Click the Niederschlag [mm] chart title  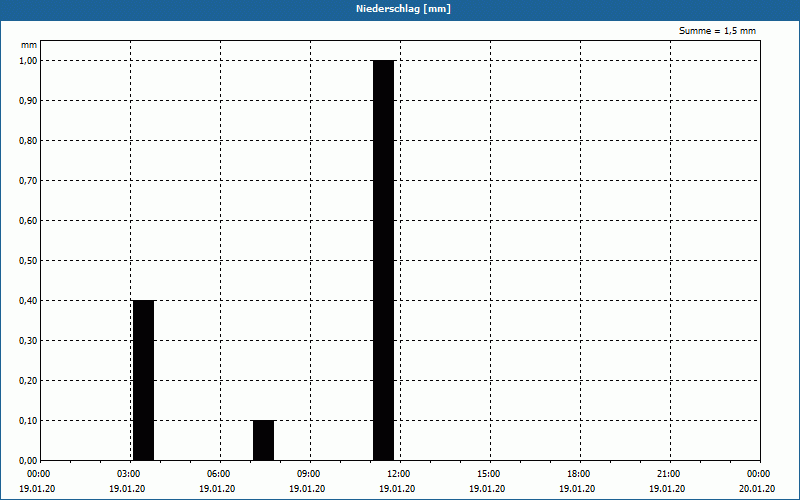(x=403, y=9)
